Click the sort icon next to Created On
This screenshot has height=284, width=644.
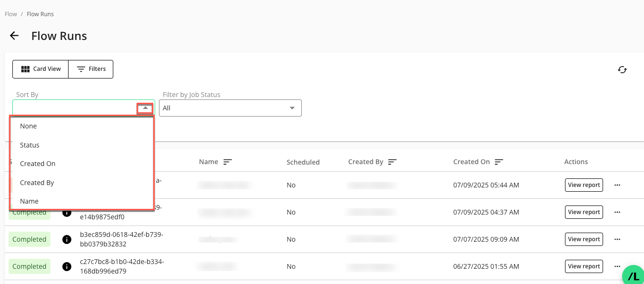pyautogui.click(x=499, y=162)
